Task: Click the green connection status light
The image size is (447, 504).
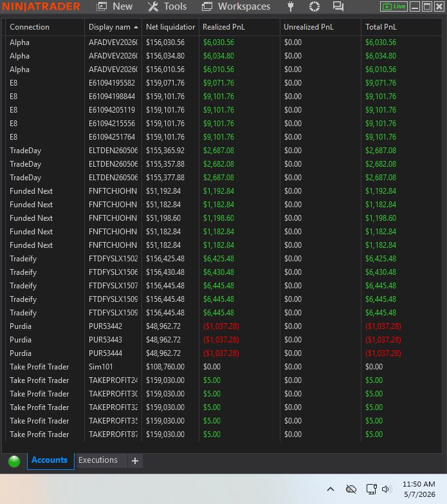Action: tap(14, 462)
